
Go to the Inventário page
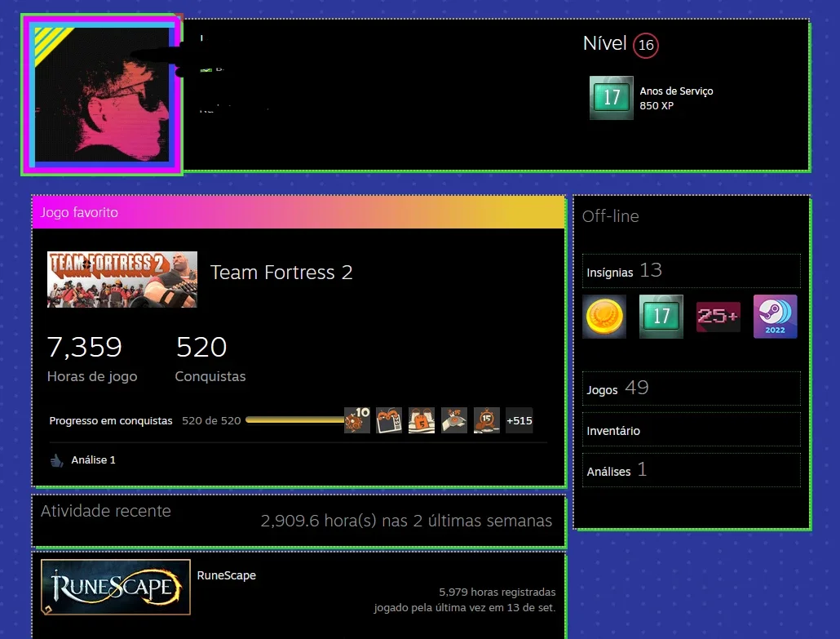coord(691,430)
